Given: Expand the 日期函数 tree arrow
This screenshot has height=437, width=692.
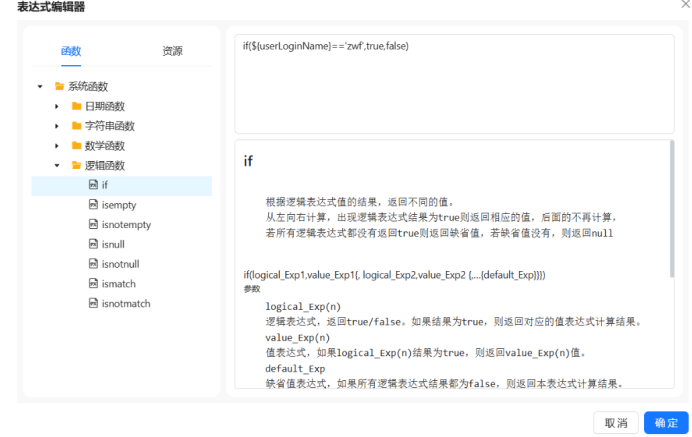Looking at the screenshot, I should pyautogui.click(x=57, y=106).
